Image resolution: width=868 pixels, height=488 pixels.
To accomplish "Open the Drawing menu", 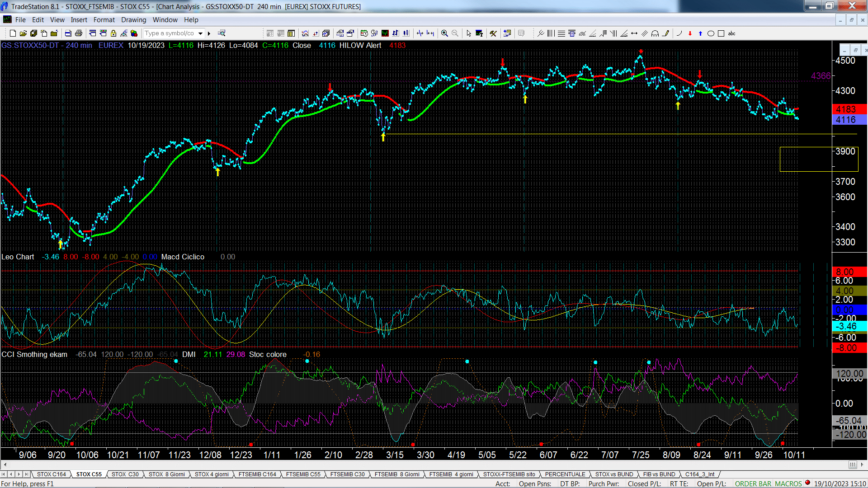I will click(x=134, y=20).
